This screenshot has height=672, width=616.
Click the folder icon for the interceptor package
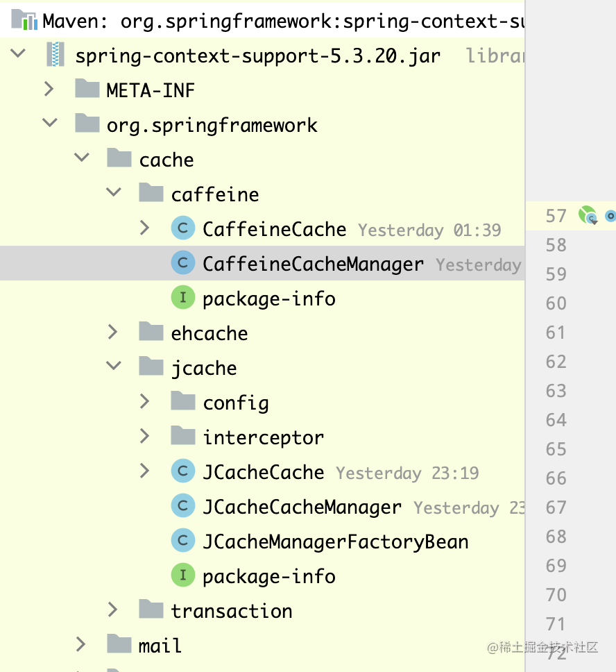click(x=182, y=437)
